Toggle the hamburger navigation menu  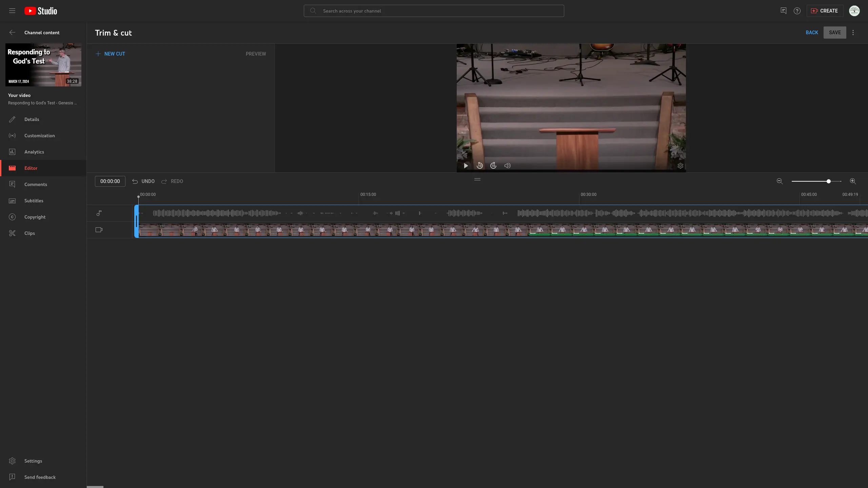coord(12,11)
